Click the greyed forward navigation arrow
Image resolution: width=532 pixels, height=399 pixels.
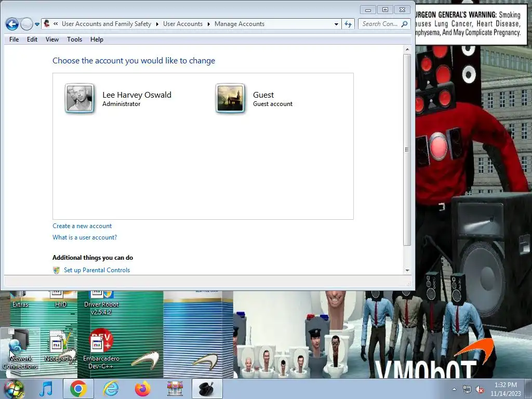[x=26, y=24]
